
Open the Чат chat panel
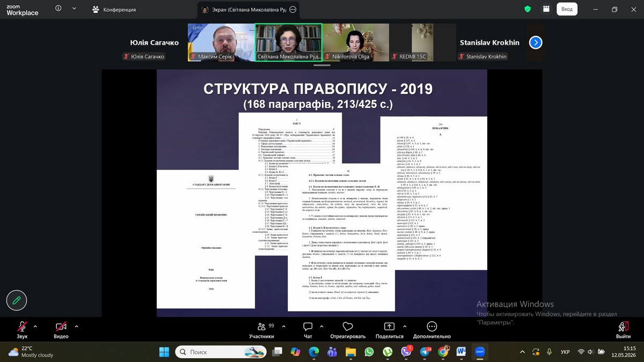point(308,330)
